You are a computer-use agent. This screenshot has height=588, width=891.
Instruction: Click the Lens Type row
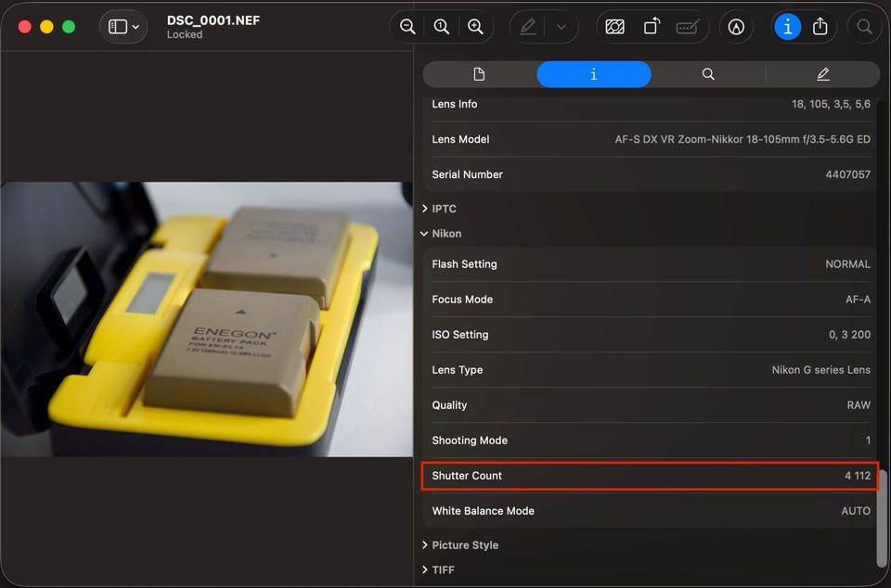tap(651, 369)
